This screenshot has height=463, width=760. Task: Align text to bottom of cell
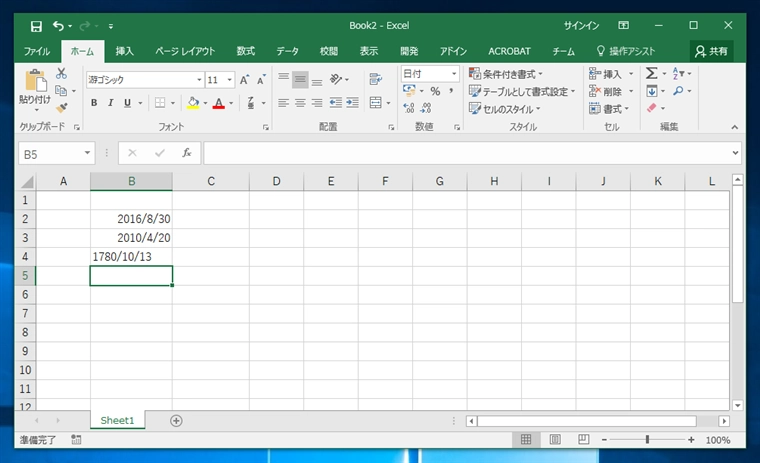317,80
